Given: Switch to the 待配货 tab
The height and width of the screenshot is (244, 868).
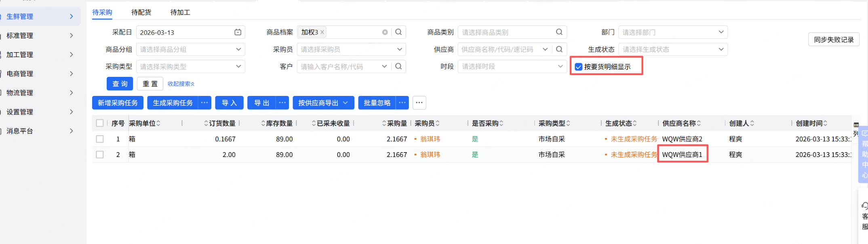Looking at the screenshot, I should click(141, 12).
